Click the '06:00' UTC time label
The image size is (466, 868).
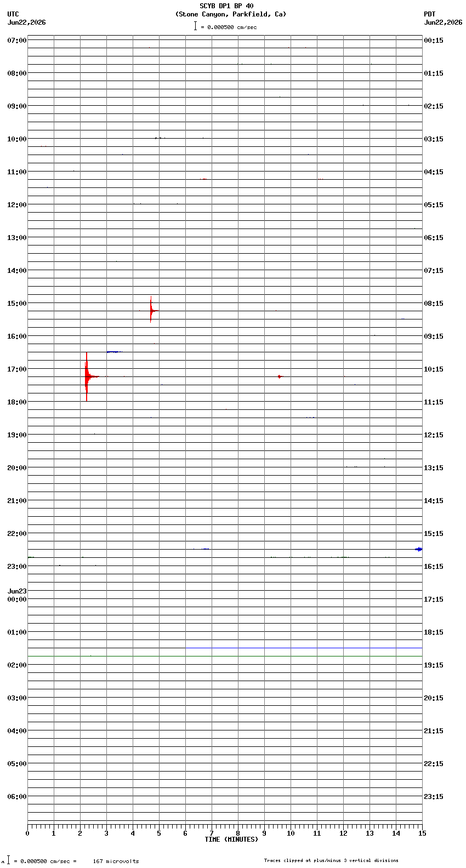coord(17,797)
